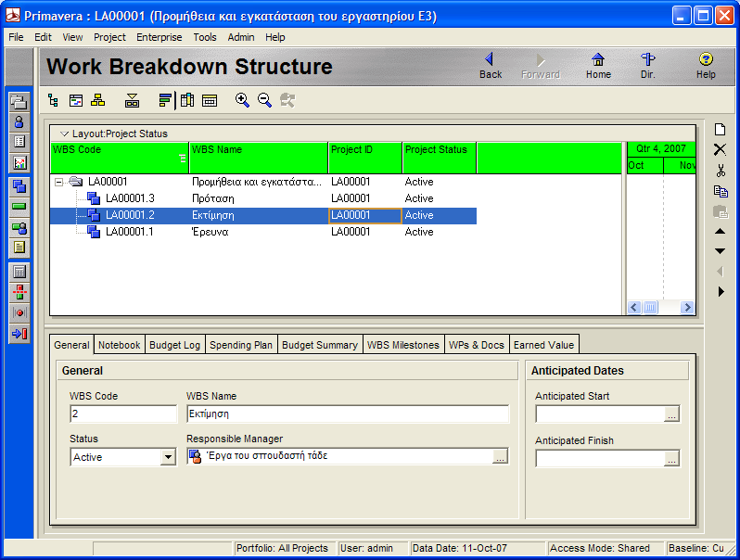
Task: Click Qtr 4, 2007 timescale header
Action: tap(660, 149)
